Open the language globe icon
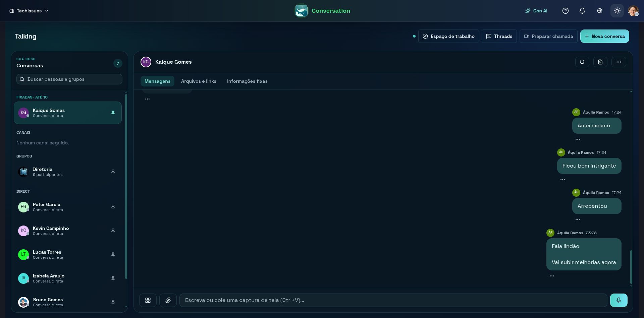 click(x=600, y=11)
